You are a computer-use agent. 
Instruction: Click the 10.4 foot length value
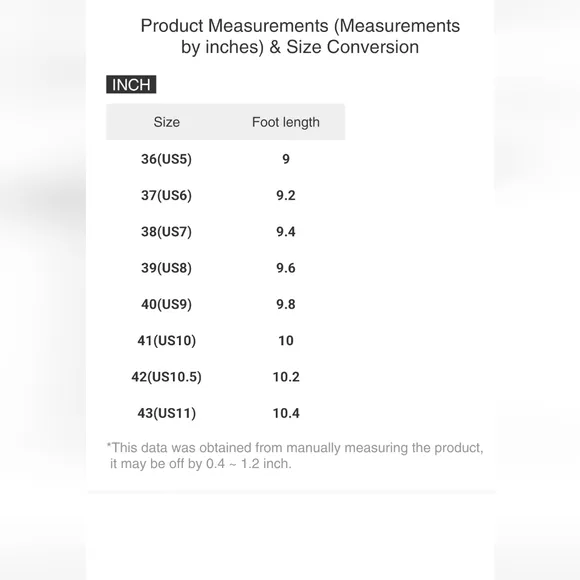coord(286,413)
